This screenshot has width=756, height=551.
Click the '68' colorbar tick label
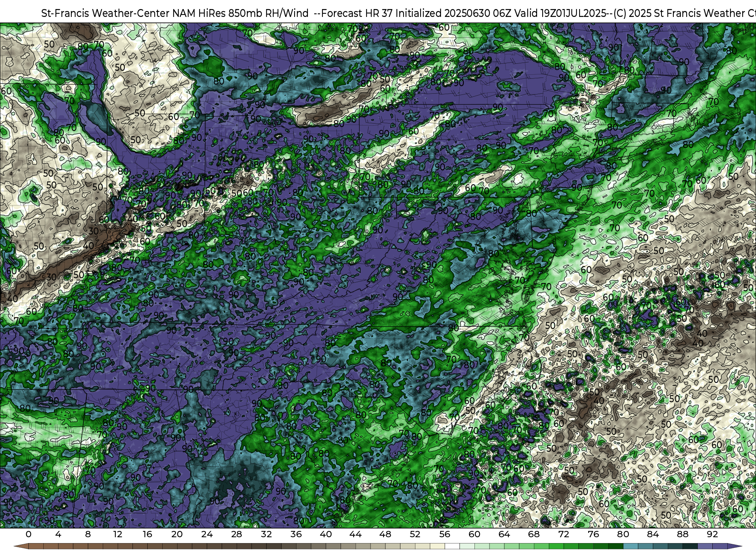pos(534,534)
